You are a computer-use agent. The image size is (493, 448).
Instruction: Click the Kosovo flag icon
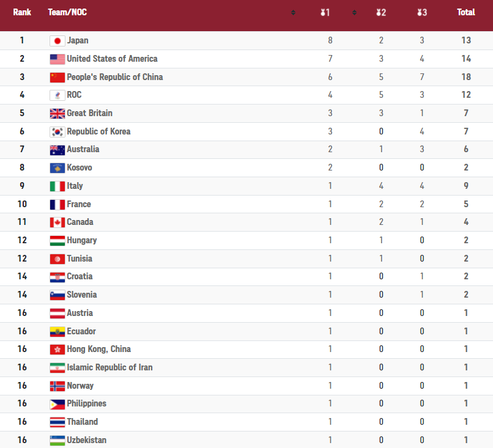(x=57, y=168)
